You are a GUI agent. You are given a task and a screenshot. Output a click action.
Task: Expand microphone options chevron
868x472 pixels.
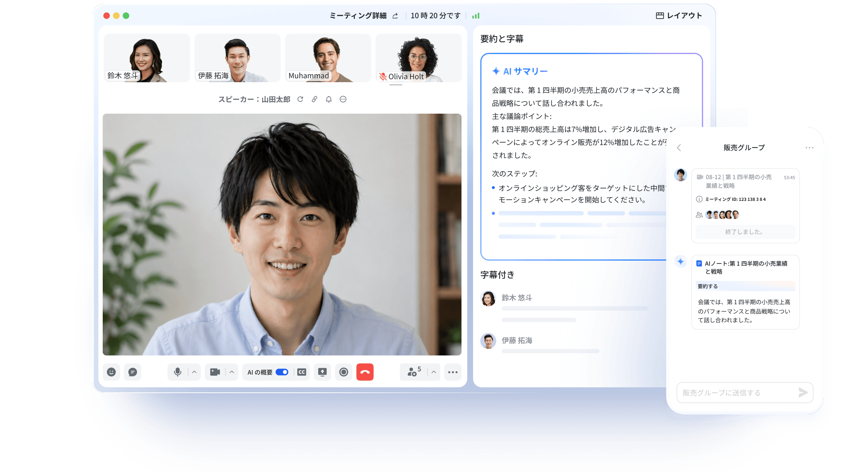(x=194, y=372)
